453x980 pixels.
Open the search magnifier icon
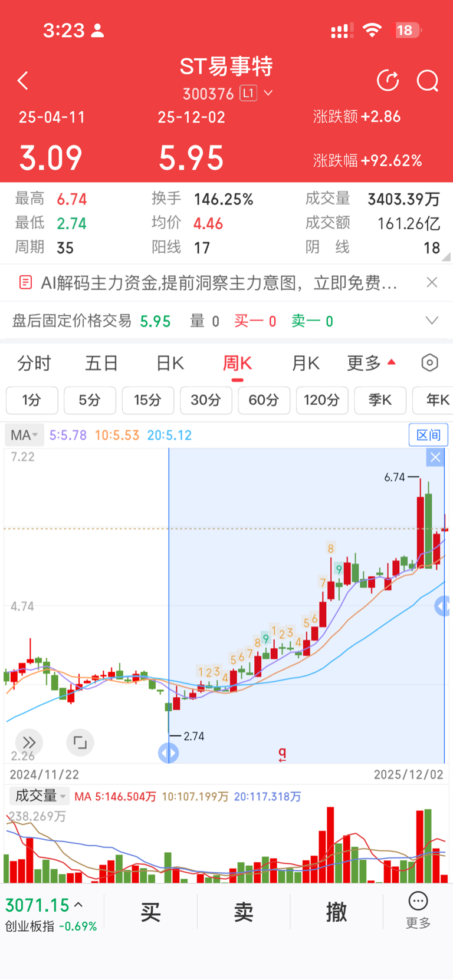click(428, 81)
